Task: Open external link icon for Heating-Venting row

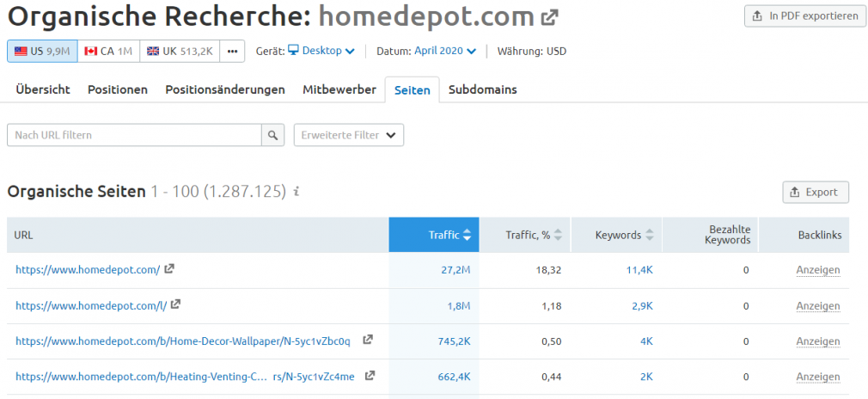Action: click(x=370, y=375)
